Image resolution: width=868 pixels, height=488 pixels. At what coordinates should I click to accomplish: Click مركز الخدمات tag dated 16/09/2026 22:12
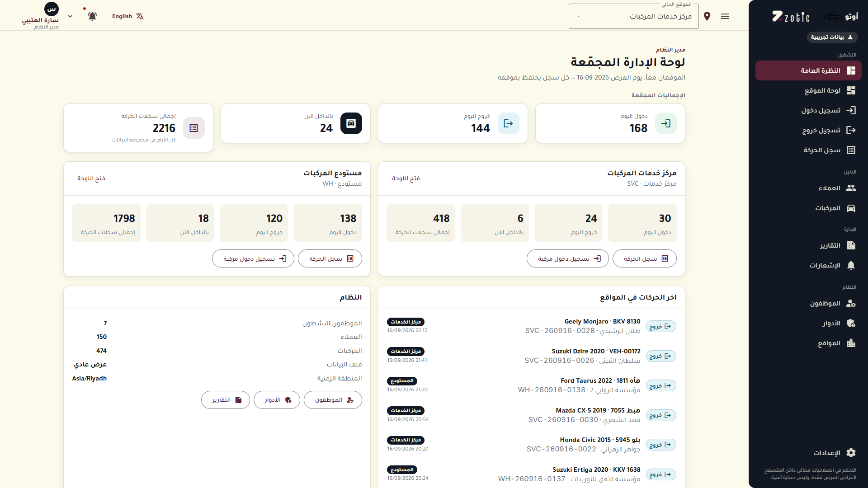pyautogui.click(x=406, y=322)
